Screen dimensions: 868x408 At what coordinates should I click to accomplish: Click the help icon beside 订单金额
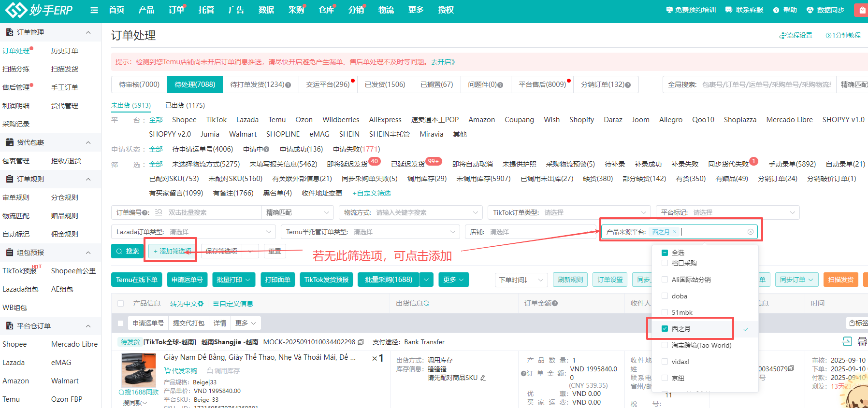coord(555,303)
